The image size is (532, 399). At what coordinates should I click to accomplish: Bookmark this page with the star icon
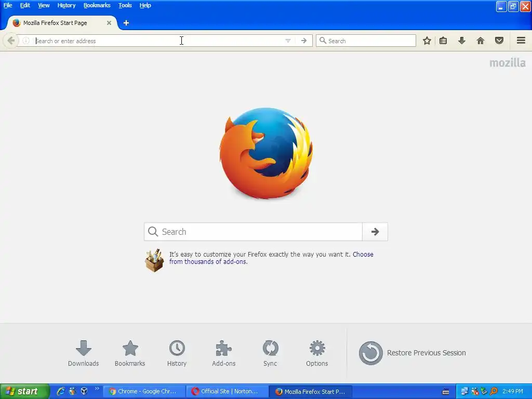tap(427, 41)
